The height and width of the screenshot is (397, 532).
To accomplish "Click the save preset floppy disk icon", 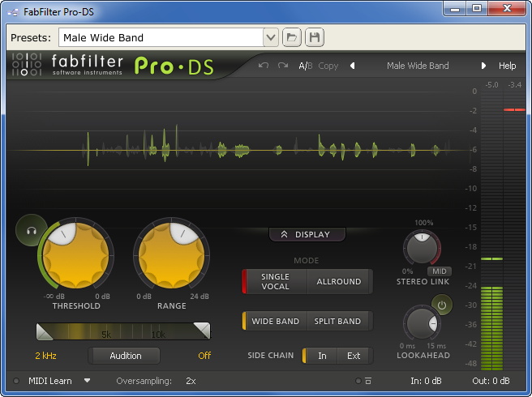I will coord(314,37).
